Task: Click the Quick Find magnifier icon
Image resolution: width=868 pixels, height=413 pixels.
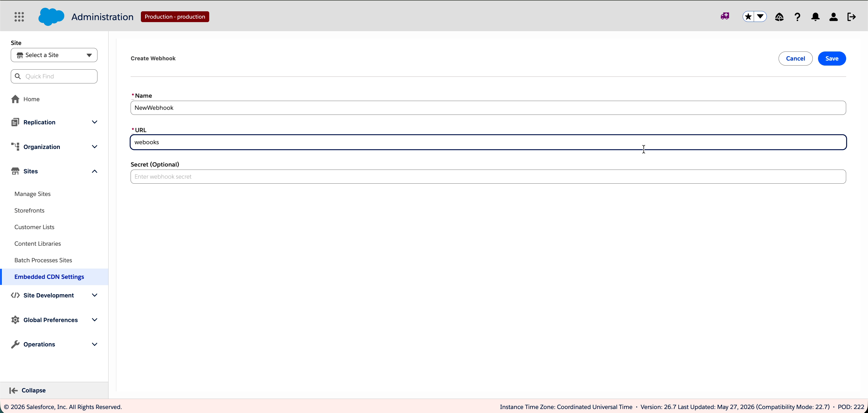Action: 18,76
